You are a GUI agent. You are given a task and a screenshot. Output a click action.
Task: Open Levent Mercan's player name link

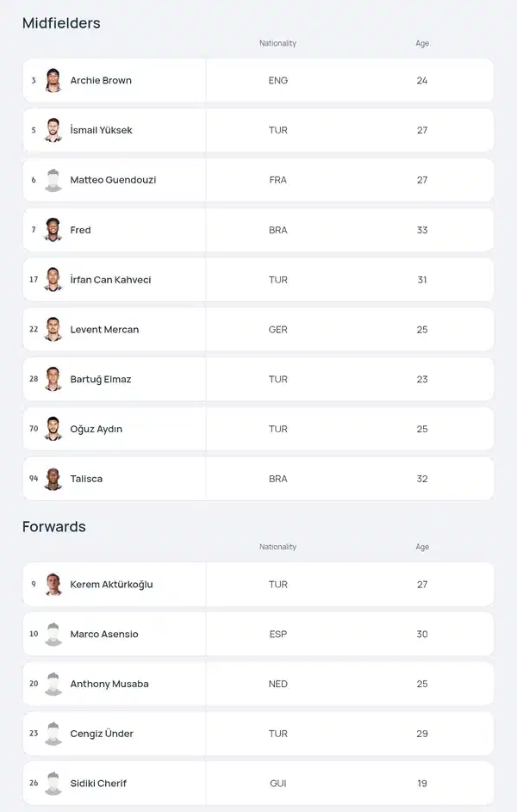tap(104, 329)
